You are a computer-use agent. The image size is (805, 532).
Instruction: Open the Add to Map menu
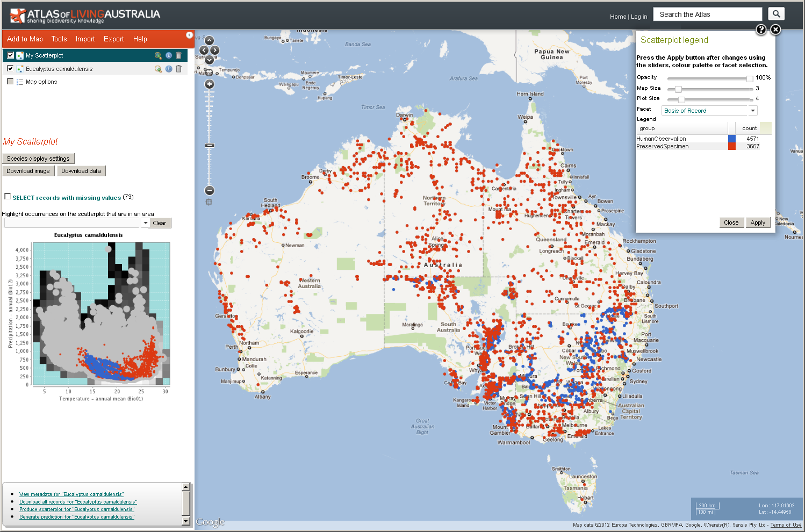[25, 39]
